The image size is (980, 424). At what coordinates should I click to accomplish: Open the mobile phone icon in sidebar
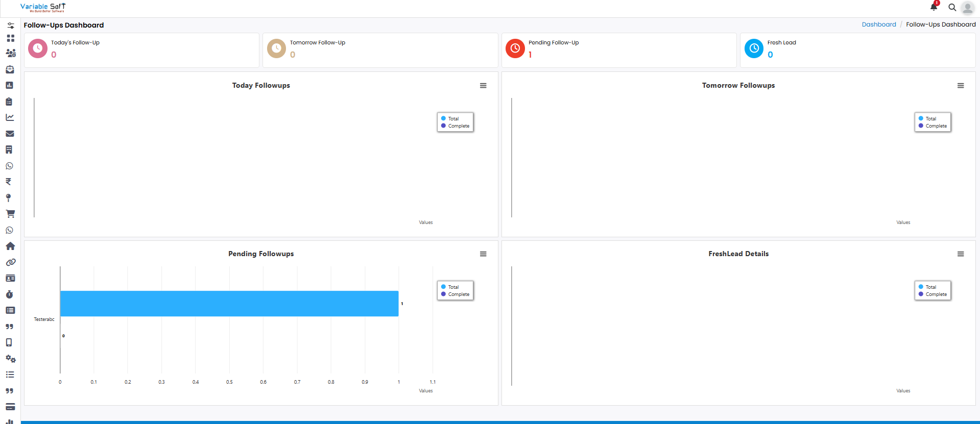click(x=9, y=342)
